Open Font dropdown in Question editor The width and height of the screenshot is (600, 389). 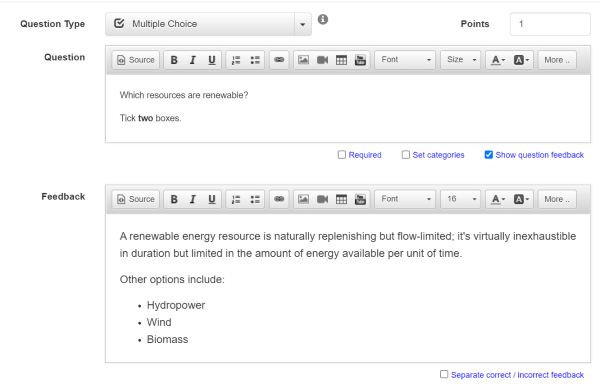tap(405, 60)
